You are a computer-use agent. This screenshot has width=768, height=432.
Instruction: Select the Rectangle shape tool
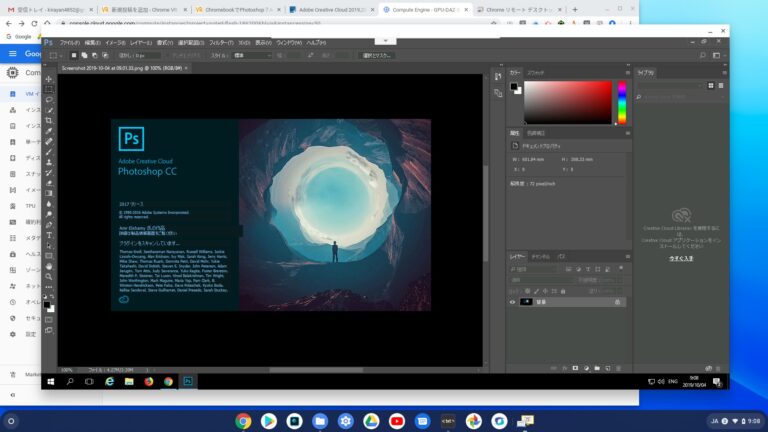(48, 256)
